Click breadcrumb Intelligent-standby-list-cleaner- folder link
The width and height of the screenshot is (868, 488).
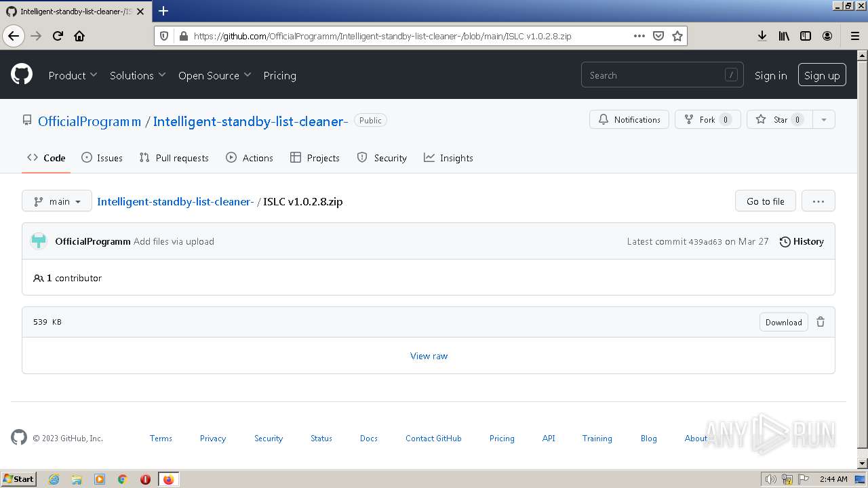click(176, 201)
